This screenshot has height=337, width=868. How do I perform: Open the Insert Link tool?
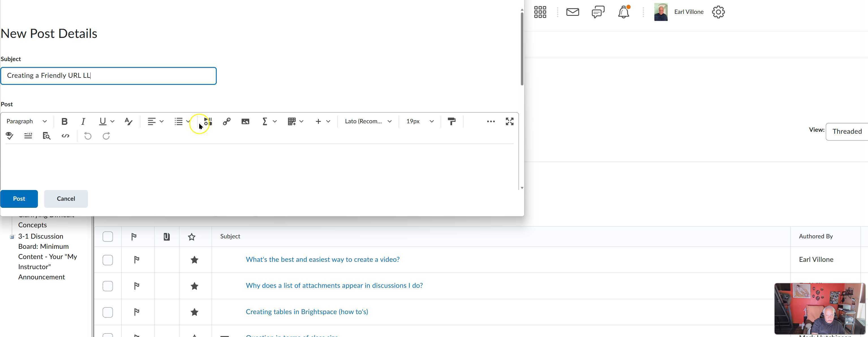[226, 122]
